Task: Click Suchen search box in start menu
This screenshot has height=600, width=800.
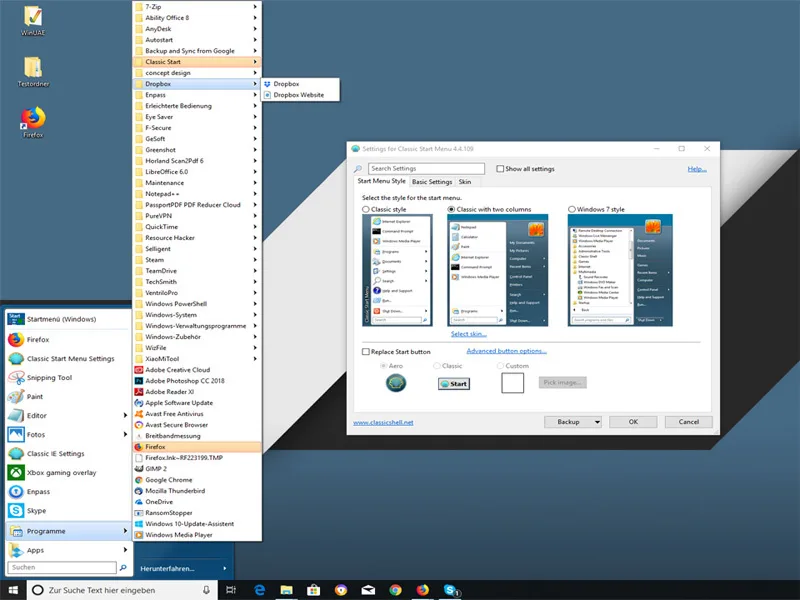Action: click(x=62, y=567)
